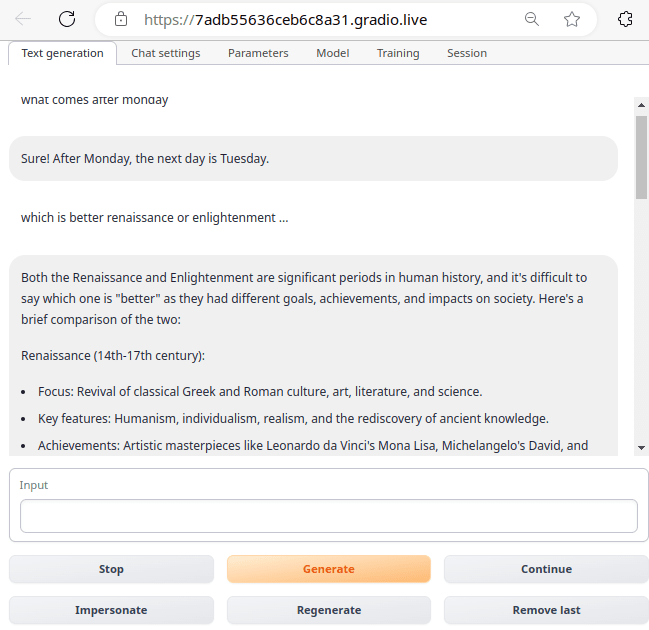Hit the Regenerate button

pos(329,610)
